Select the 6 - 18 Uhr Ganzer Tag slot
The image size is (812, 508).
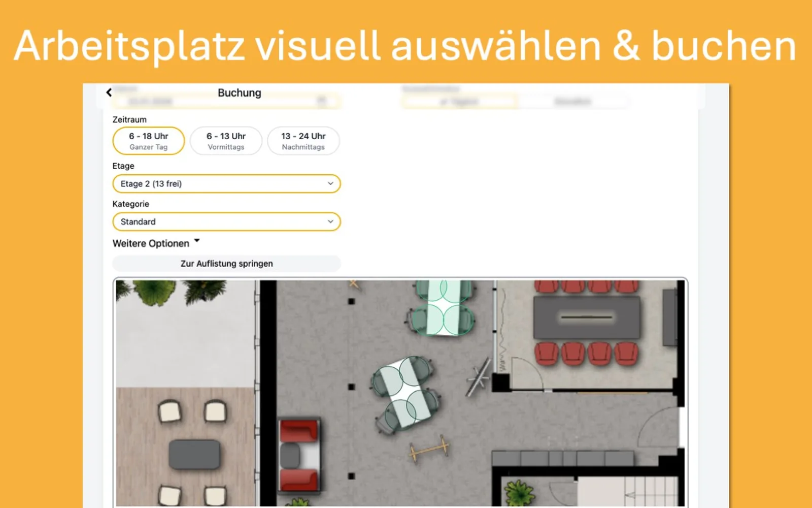tap(149, 141)
